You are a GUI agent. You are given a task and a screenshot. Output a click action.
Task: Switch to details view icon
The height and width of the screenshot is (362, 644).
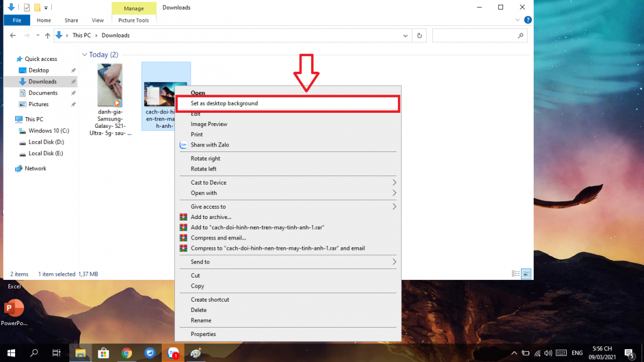coord(516,274)
